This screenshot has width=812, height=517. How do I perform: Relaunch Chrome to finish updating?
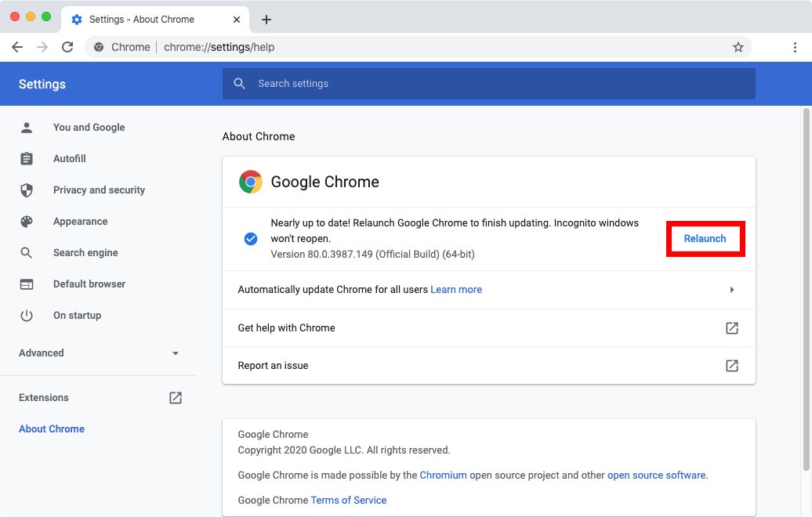coord(705,239)
